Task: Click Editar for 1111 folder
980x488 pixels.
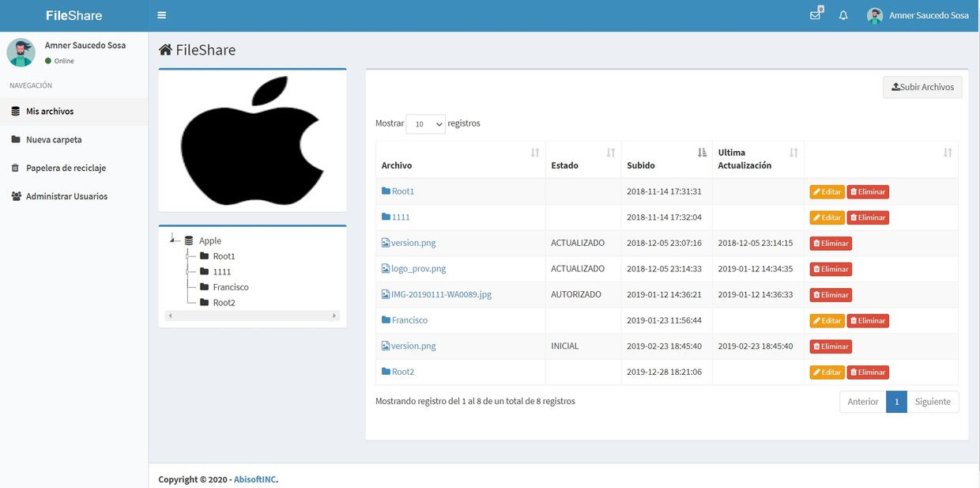Action: [827, 218]
